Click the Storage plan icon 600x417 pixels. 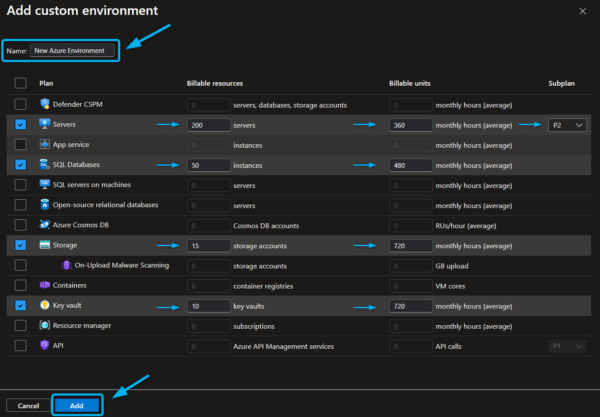point(45,245)
